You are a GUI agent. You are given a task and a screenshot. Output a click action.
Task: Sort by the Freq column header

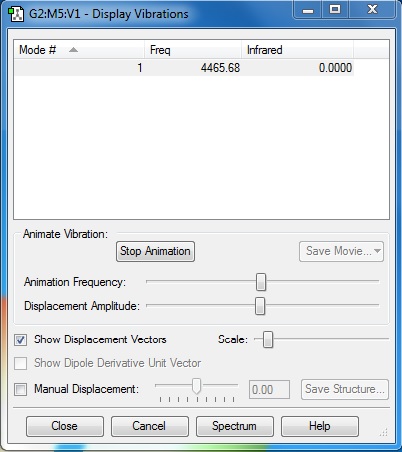click(x=193, y=50)
